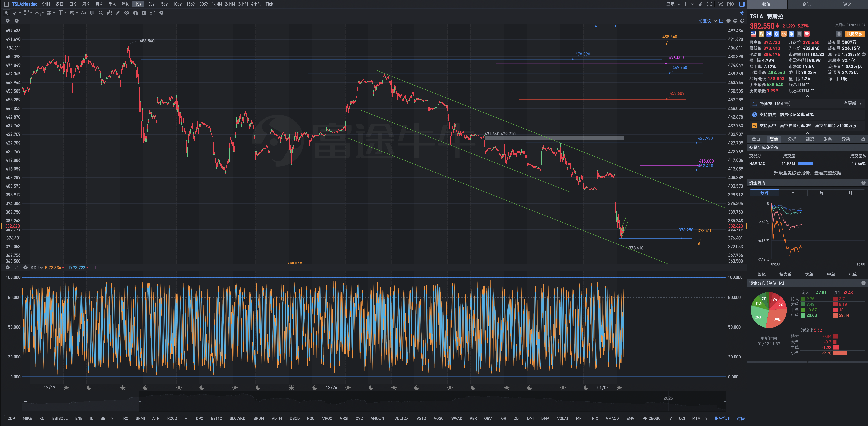Viewport: 868px width, 426px height.
Task: Add a comment bubble annotation
Action: [x=92, y=13]
